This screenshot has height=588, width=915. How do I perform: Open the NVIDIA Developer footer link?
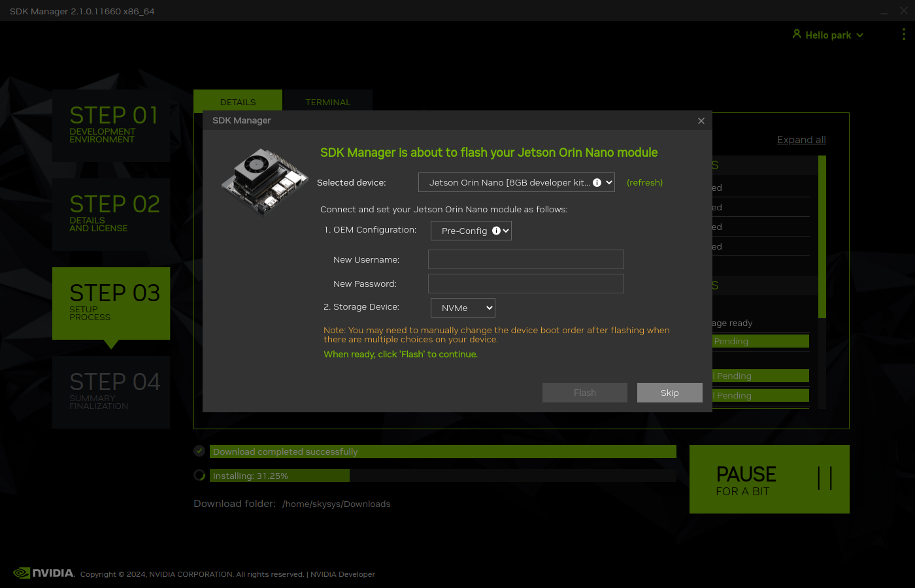pos(342,574)
